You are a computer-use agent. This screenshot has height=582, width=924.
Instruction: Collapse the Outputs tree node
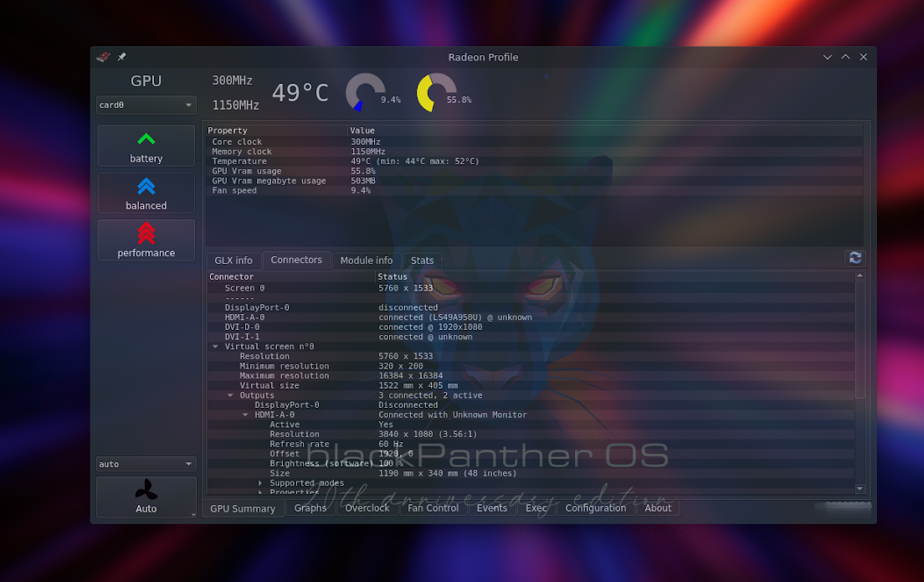click(230, 395)
